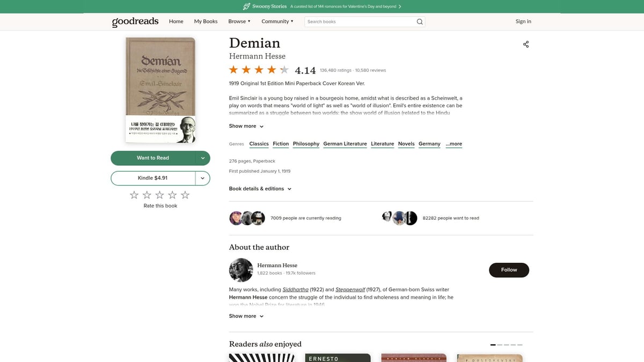Click the average rating stars next to 4.14
This screenshot has height=362, width=644.
coord(259,70)
